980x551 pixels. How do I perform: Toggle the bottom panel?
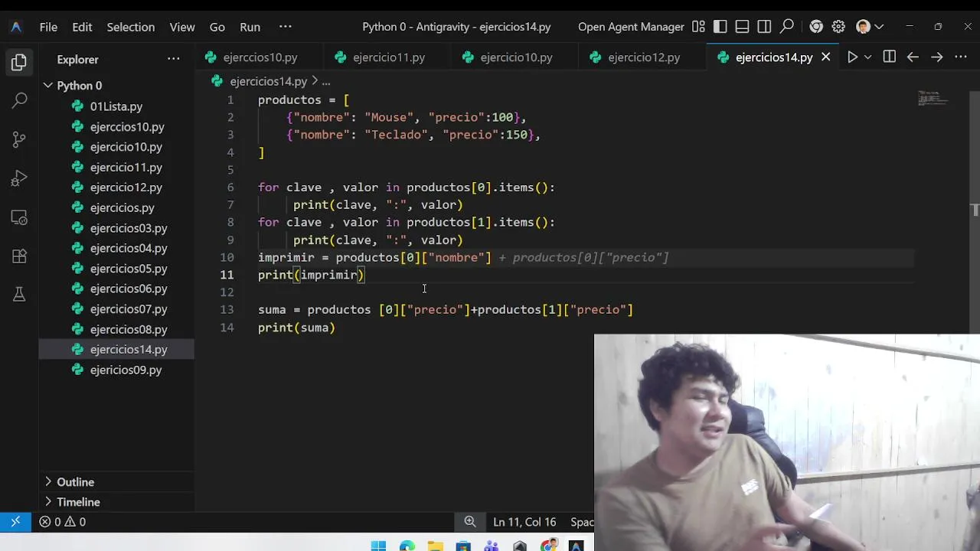pos(742,27)
